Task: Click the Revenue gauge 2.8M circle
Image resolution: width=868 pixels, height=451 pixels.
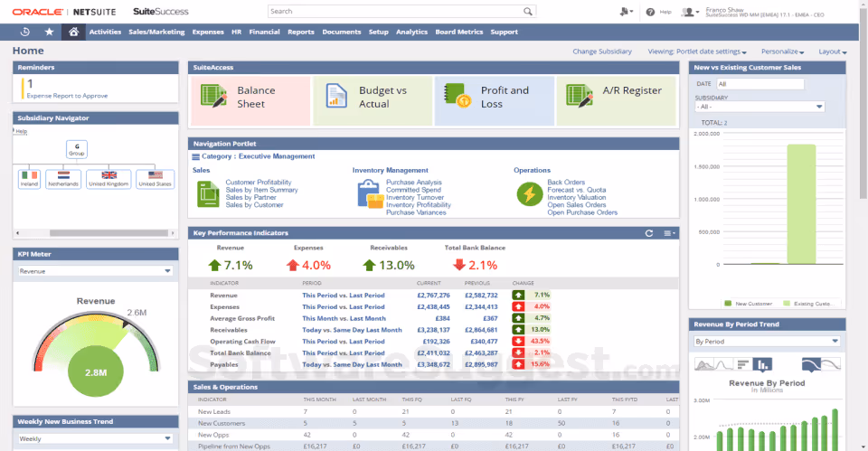Action: coord(96,372)
